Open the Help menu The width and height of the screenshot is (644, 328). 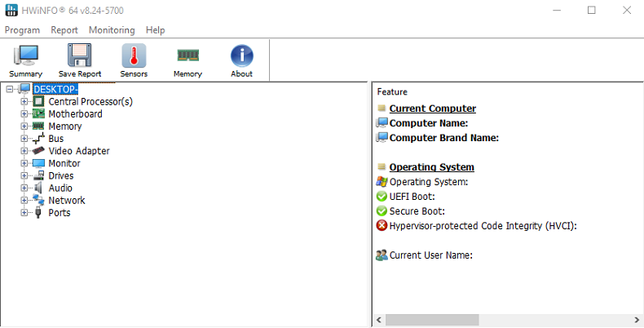[155, 30]
